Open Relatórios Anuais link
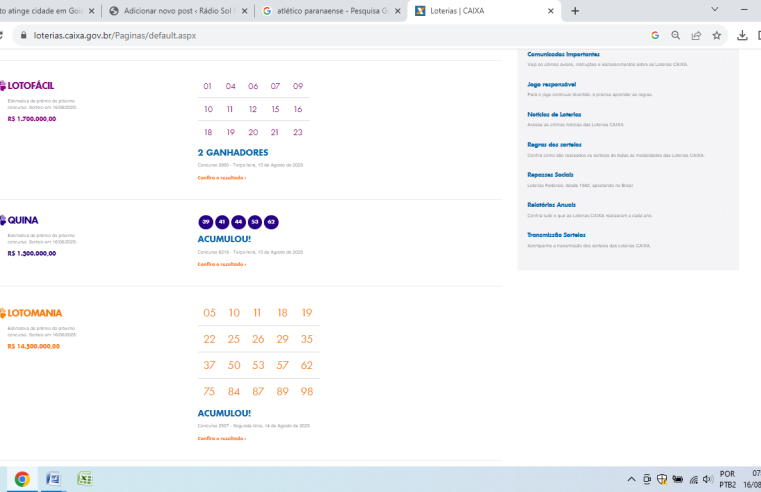 pos(551,205)
